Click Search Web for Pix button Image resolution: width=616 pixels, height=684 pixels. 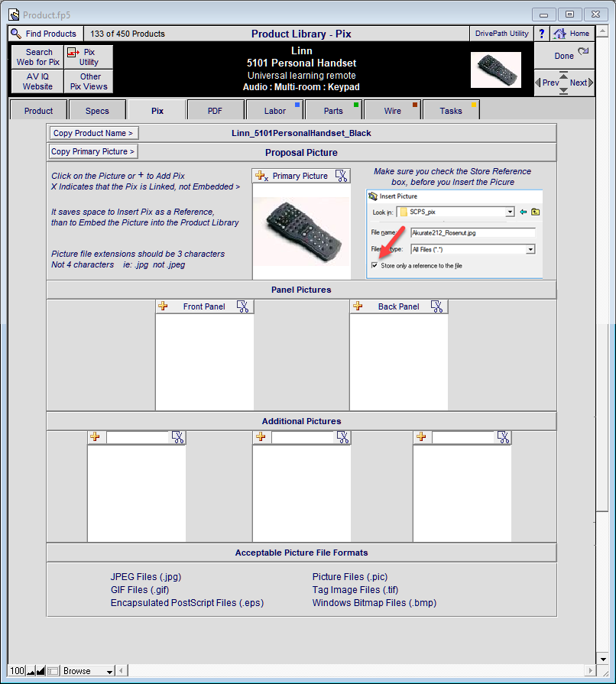[x=38, y=57]
